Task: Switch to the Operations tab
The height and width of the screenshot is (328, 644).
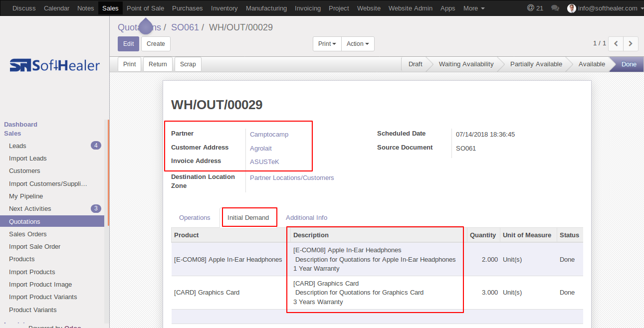Action: point(195,217)
